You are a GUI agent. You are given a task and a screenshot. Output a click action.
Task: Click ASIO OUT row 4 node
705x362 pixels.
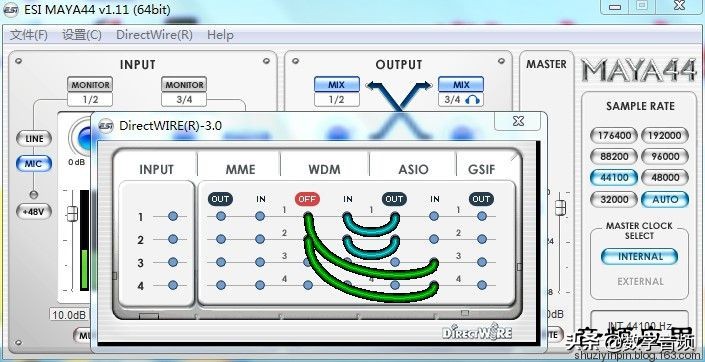click(x=395, y=285)
